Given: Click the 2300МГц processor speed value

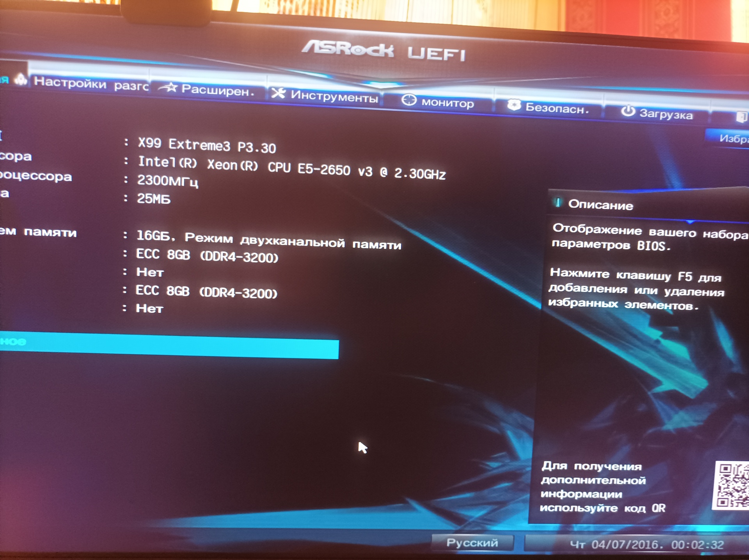Looking at the screenshot, I should [167, 181].
